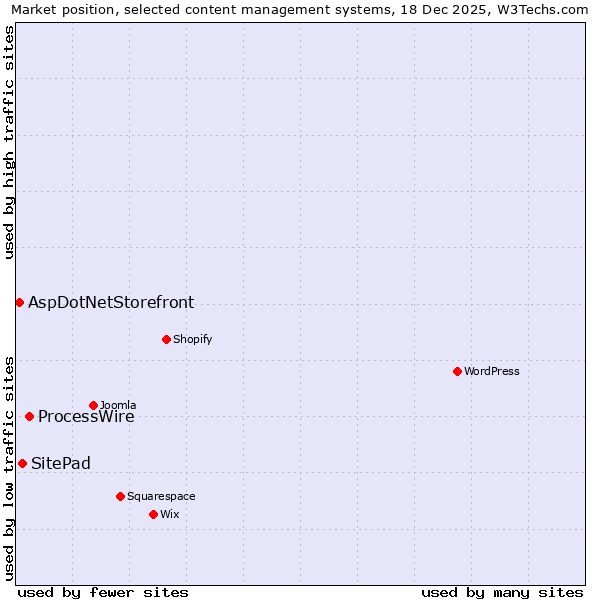Click the Shopify text label

pos(192,339)
